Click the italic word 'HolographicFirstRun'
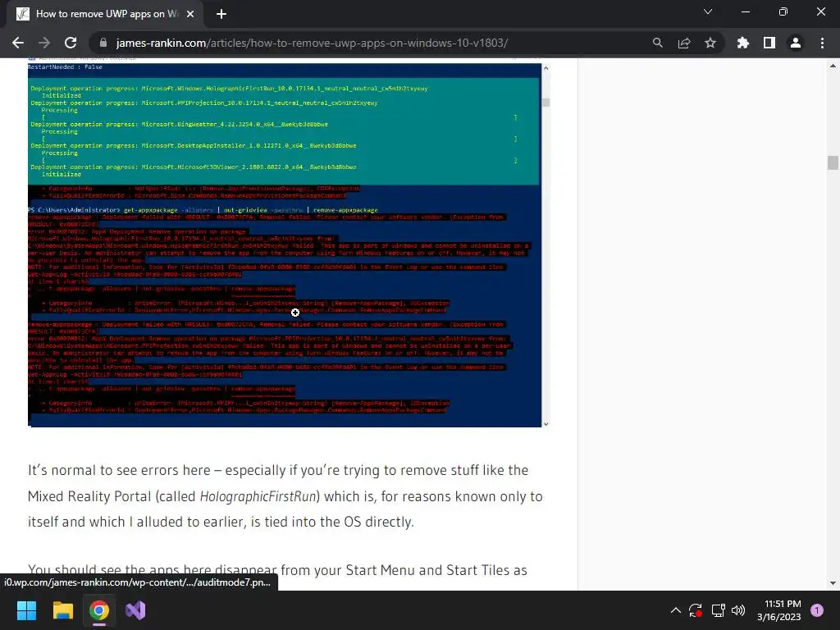The image size is (840, 630). [x=258, y=496]
